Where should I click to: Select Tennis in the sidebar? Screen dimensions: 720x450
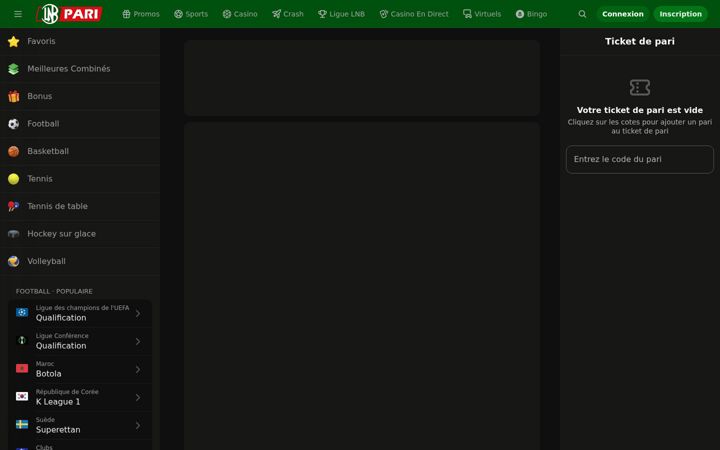click(x=80, y=179)
